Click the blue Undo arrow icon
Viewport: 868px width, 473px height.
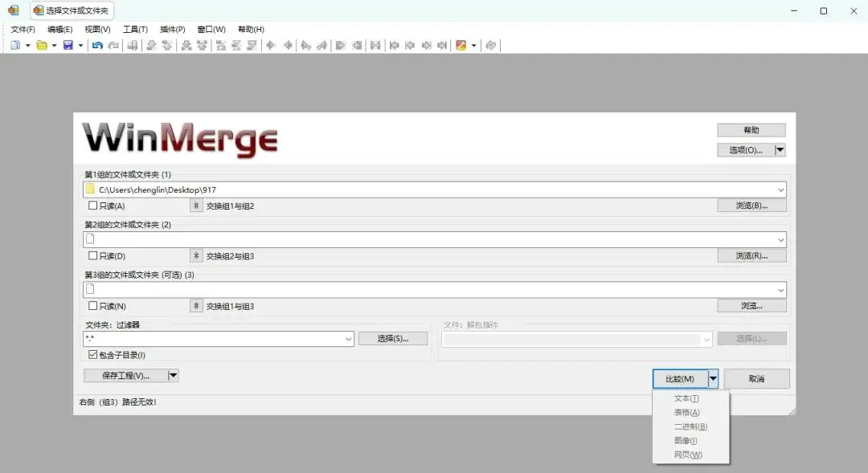(97, 46)
